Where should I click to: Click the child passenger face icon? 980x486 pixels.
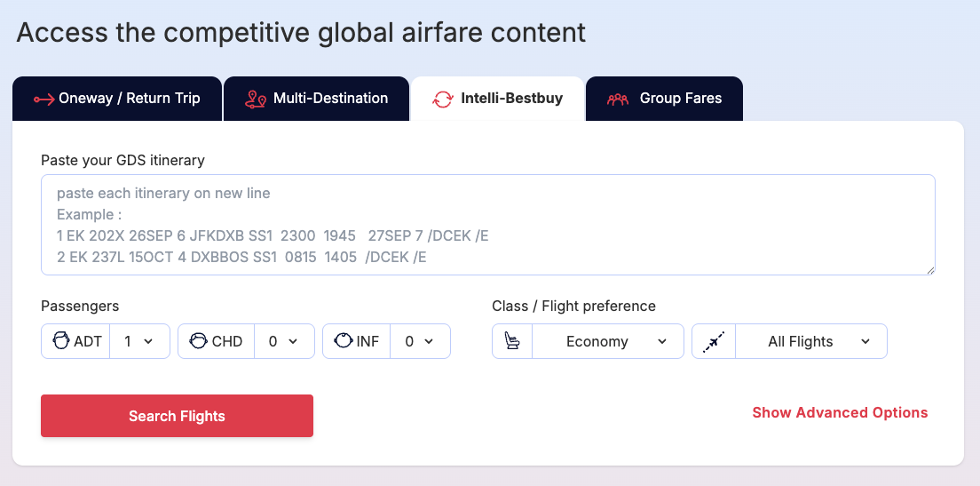198,341
